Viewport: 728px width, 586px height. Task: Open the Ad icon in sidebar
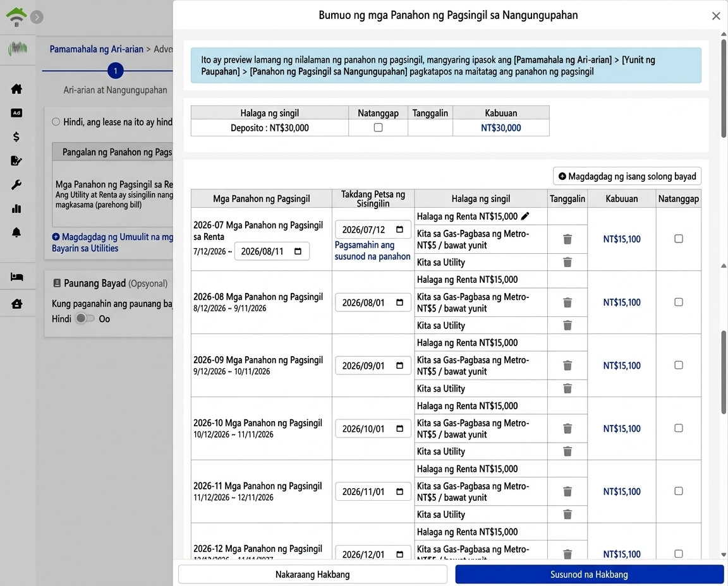coord(16,113)
